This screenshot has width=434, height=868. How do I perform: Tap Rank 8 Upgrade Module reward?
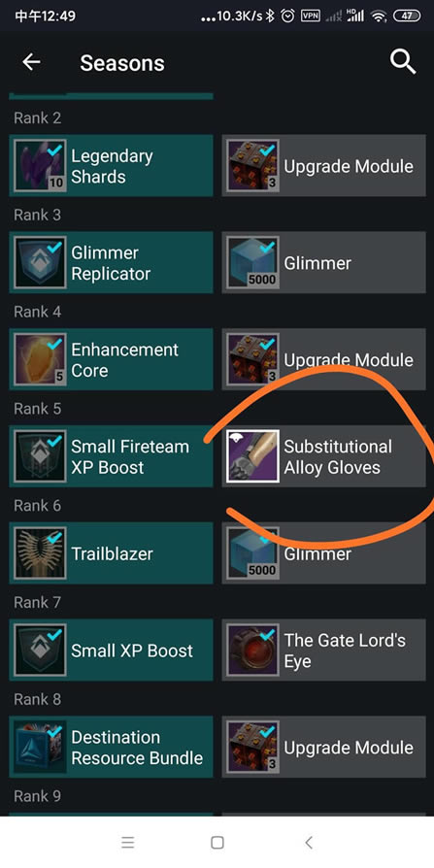point(324,747)
